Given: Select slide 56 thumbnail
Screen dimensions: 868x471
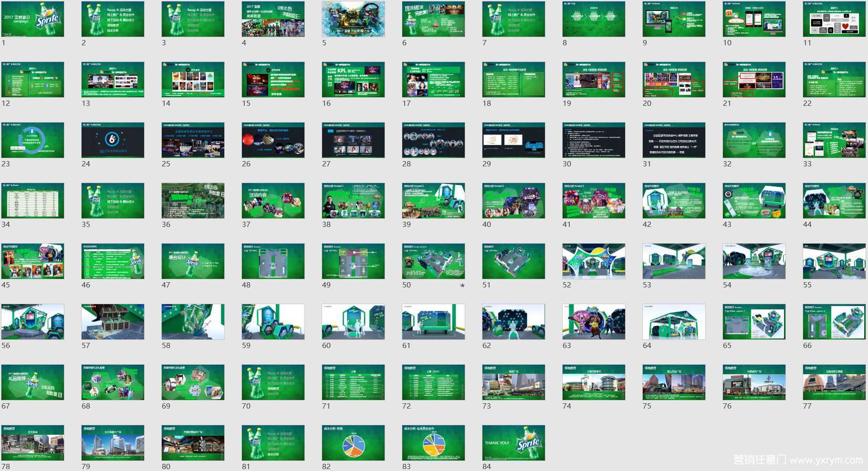Looking at the screenshot, I should pyautogui.click(x=32, y=322).
